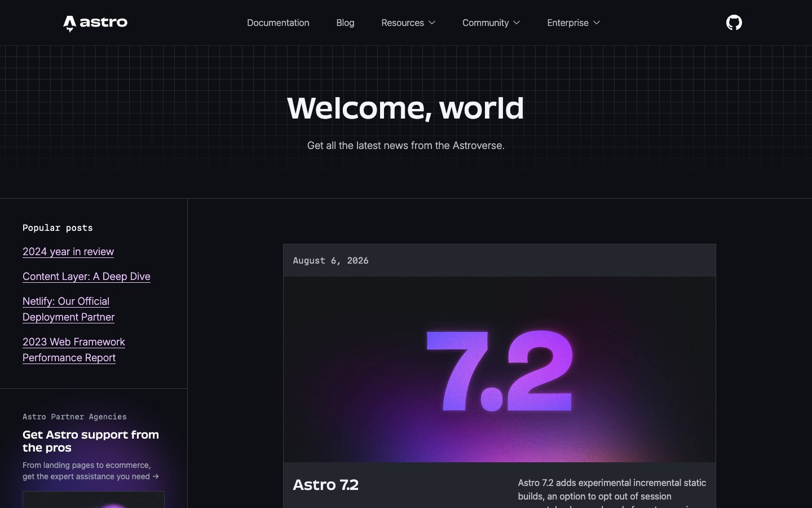
Task: Click the Astro Partner Agencies label
Action: click(74, 417)
